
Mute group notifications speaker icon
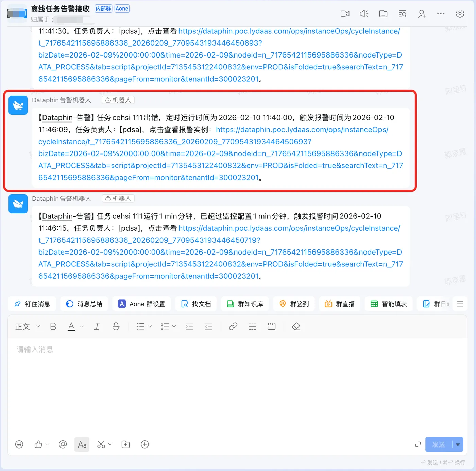[364, 14]
